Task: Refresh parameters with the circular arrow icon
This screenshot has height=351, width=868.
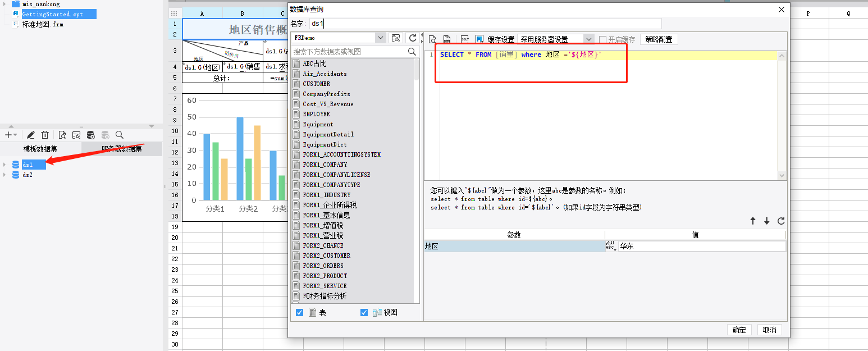Action: tap(781, 221)
